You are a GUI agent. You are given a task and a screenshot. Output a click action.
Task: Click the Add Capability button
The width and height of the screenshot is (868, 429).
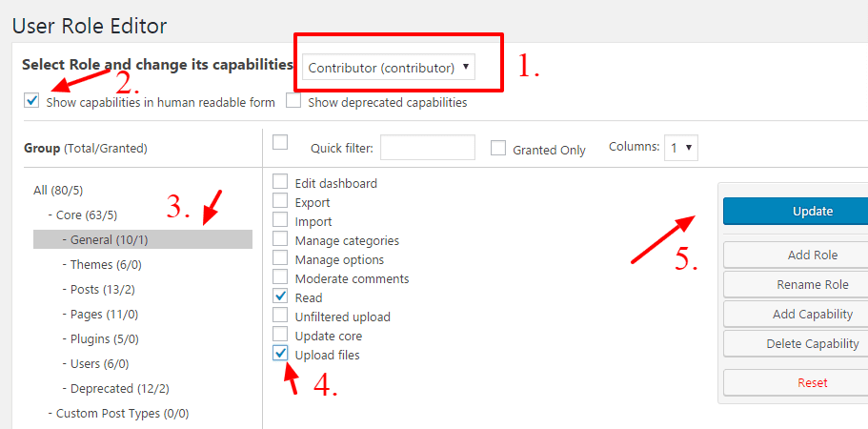click(796, 314)
